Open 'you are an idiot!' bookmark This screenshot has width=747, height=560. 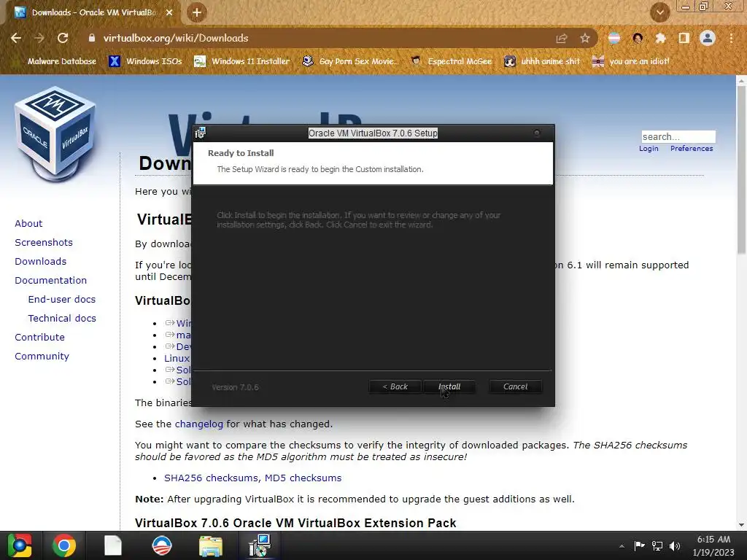(x=631, y=61)
